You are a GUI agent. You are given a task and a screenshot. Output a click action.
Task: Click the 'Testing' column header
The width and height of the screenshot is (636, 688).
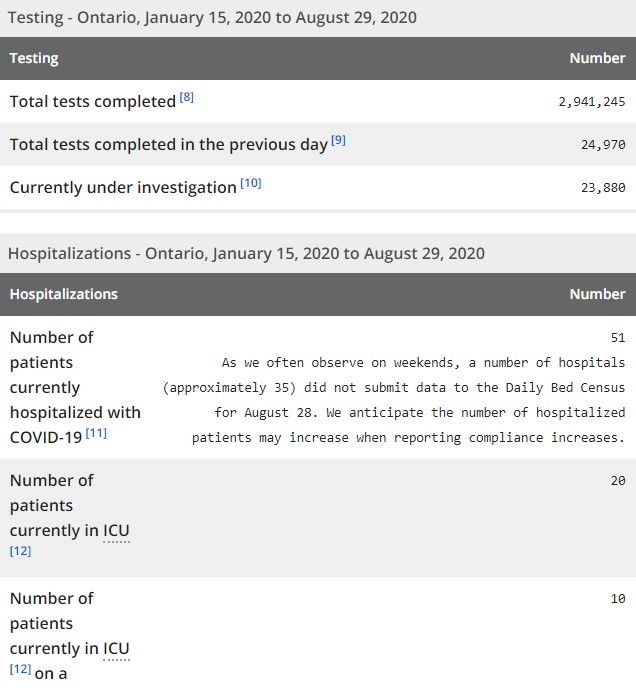point(34,58)
